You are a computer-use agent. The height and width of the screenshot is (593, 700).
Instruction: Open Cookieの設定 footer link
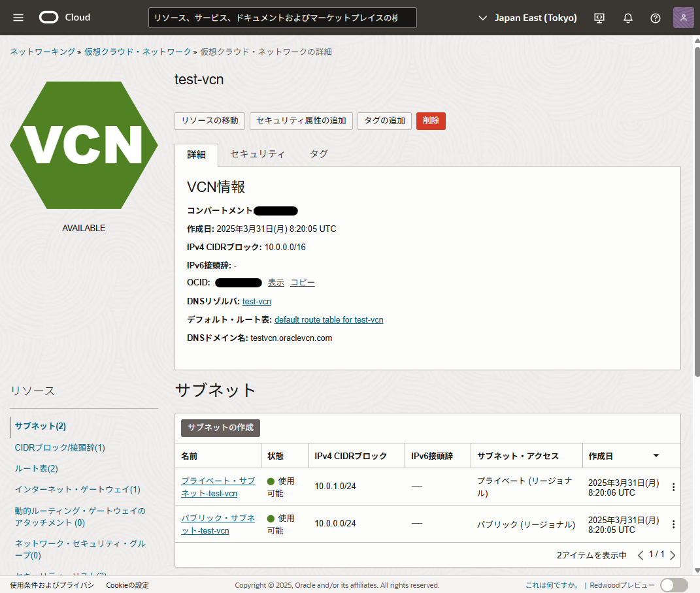click(127, 585)
